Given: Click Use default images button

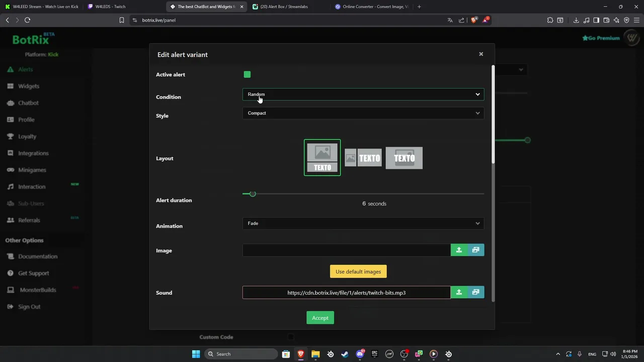Looking at the screenshot, I should [x=358, y=271].
